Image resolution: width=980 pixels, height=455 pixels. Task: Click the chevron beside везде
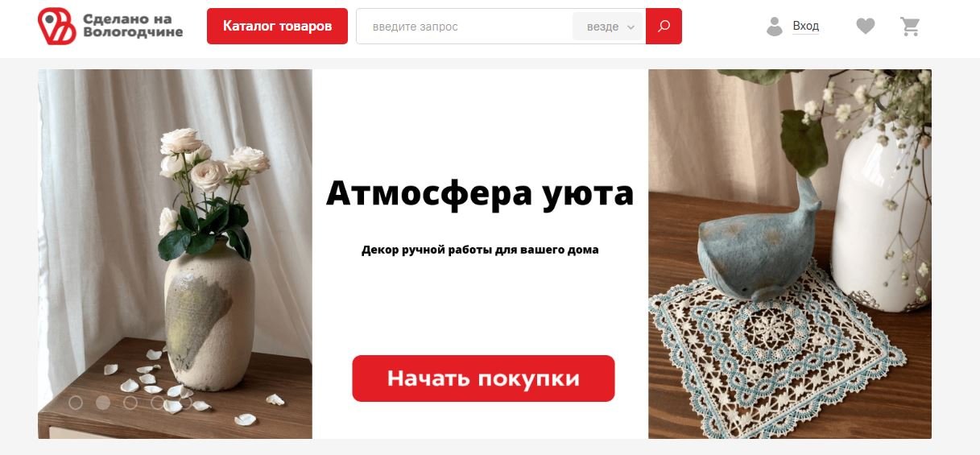click(631, 27)
